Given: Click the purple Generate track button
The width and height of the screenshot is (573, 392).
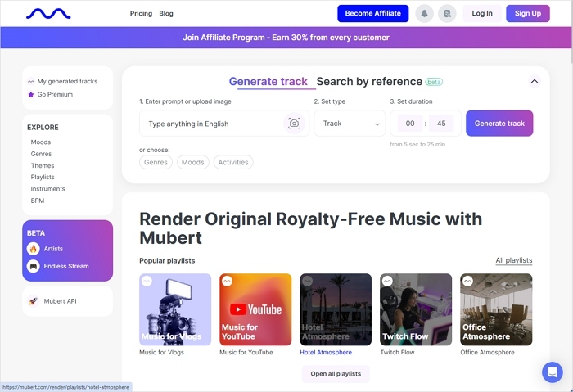Looking at the screenshot, I should [499, 124].
